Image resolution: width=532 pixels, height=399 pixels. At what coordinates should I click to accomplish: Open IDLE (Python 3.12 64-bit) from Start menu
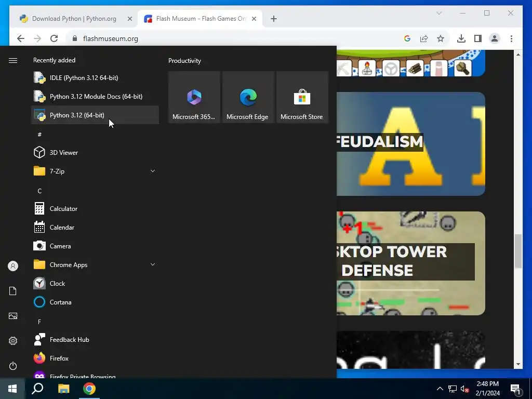pyautogui.click(x=95, y=78)
